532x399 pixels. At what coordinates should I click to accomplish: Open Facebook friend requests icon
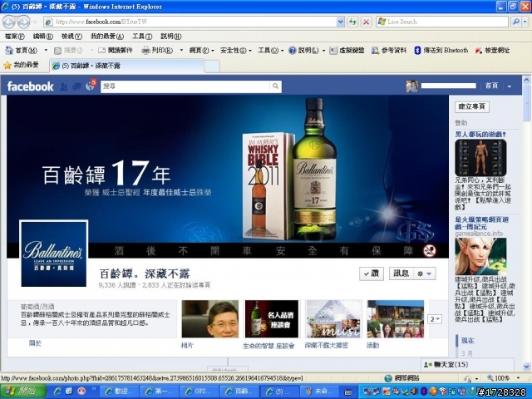point(63,86)
